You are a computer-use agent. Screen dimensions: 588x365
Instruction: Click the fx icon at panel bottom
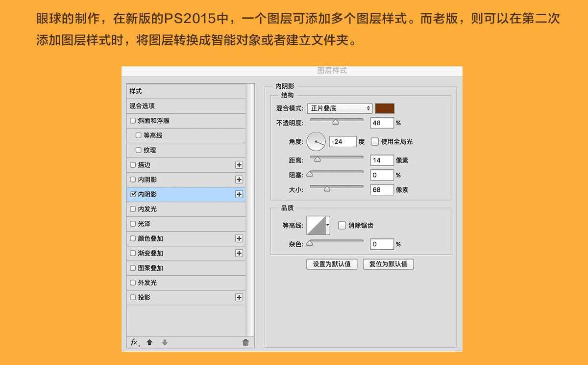134,343
